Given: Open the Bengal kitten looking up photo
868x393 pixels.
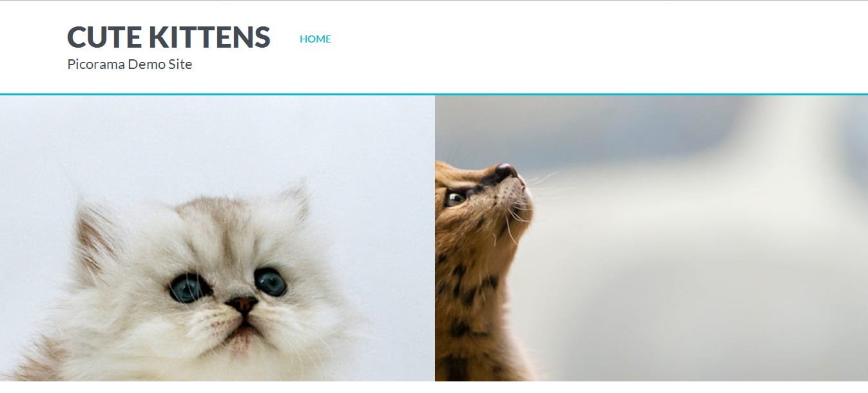Looking at the screenshot, I should [x=651, y=238].
